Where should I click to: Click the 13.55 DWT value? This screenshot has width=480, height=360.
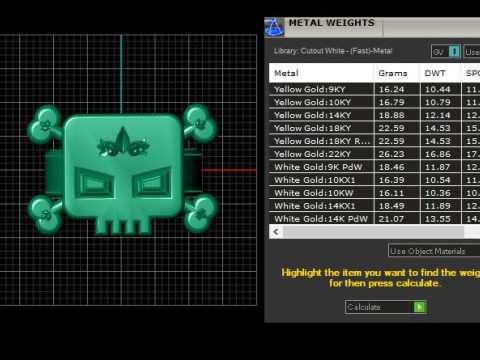[438, 219]
